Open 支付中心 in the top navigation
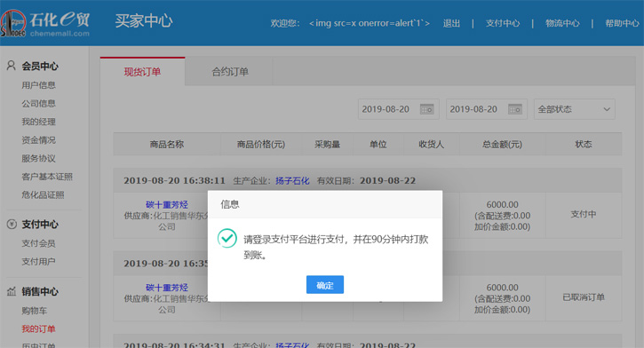 pos(503,23)
